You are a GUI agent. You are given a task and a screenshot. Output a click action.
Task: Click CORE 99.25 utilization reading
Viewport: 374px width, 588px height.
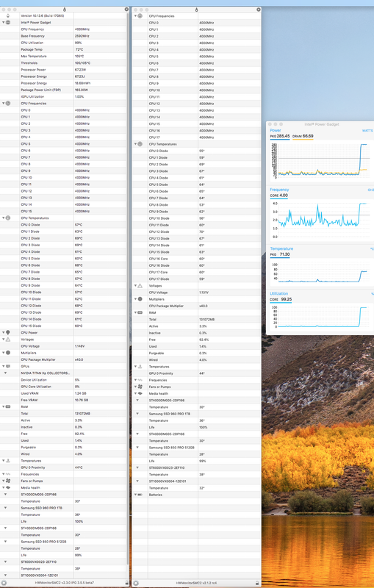coord(281,299)
